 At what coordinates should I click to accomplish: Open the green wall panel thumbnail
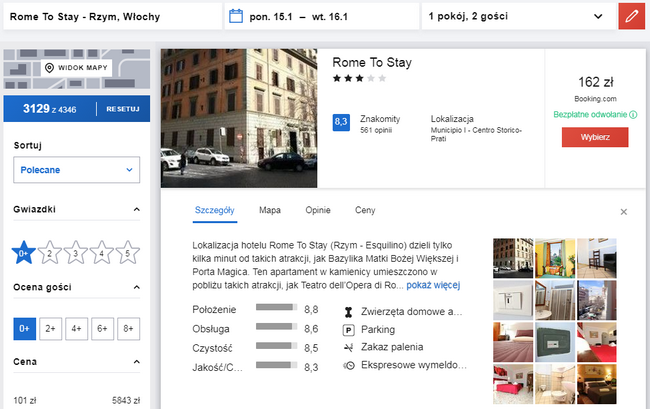[x=555, y=343]
